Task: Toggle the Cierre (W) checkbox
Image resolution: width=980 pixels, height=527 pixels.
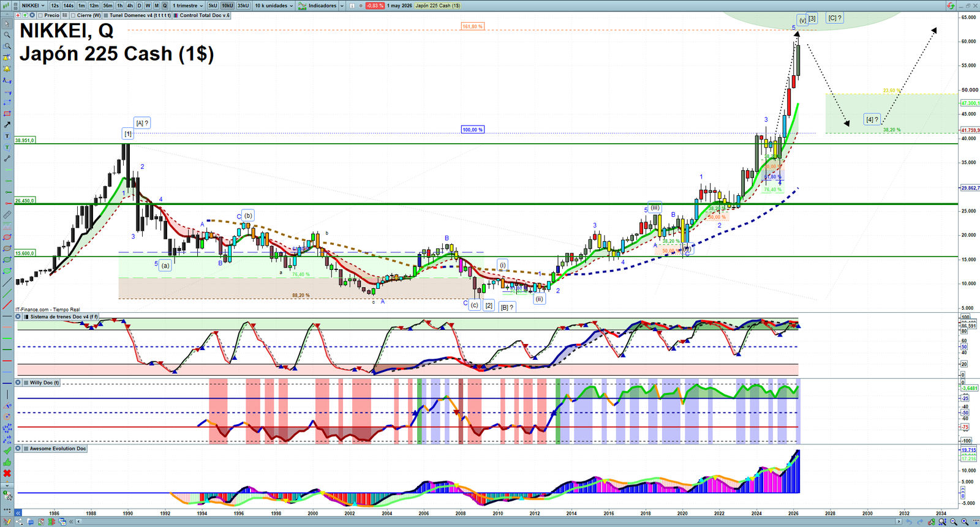Action: tap(73, 15)
